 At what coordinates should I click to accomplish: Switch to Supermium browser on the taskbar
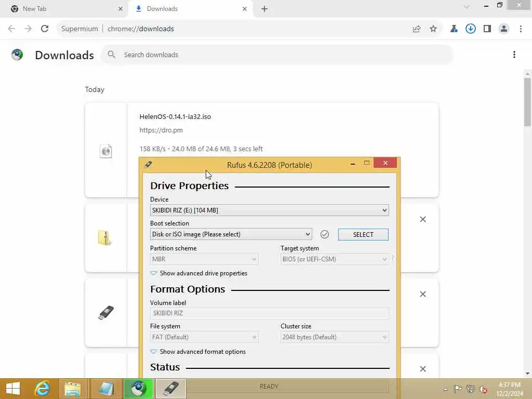coord(138,389)
